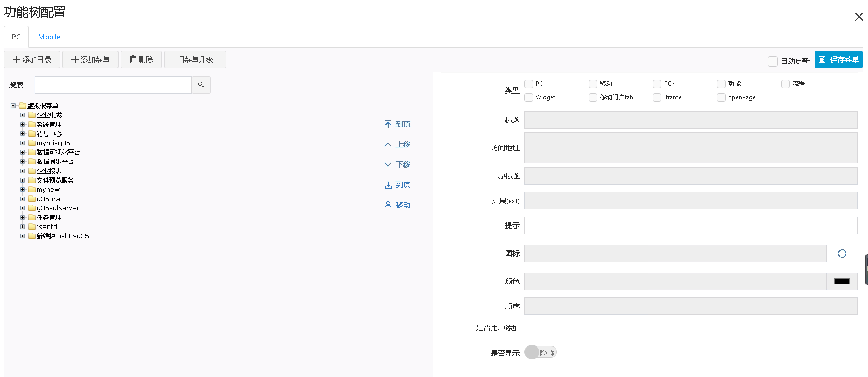
Task: Click the move-down chevron icon
Action: click(388, 164)
